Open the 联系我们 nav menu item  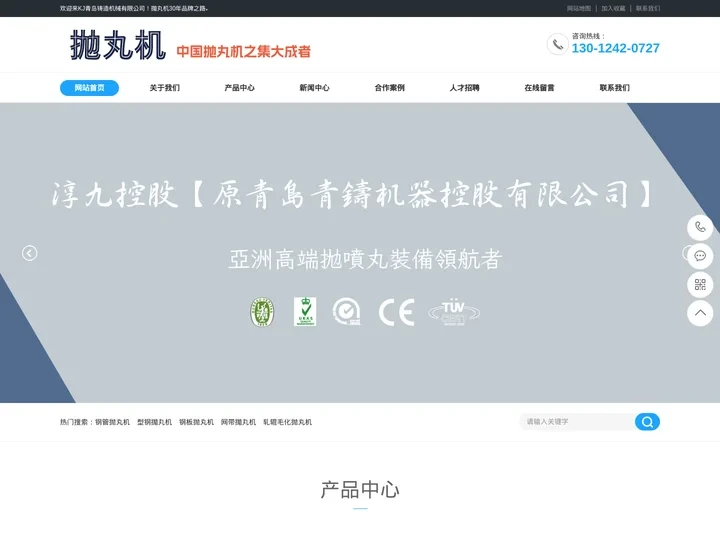614,88
